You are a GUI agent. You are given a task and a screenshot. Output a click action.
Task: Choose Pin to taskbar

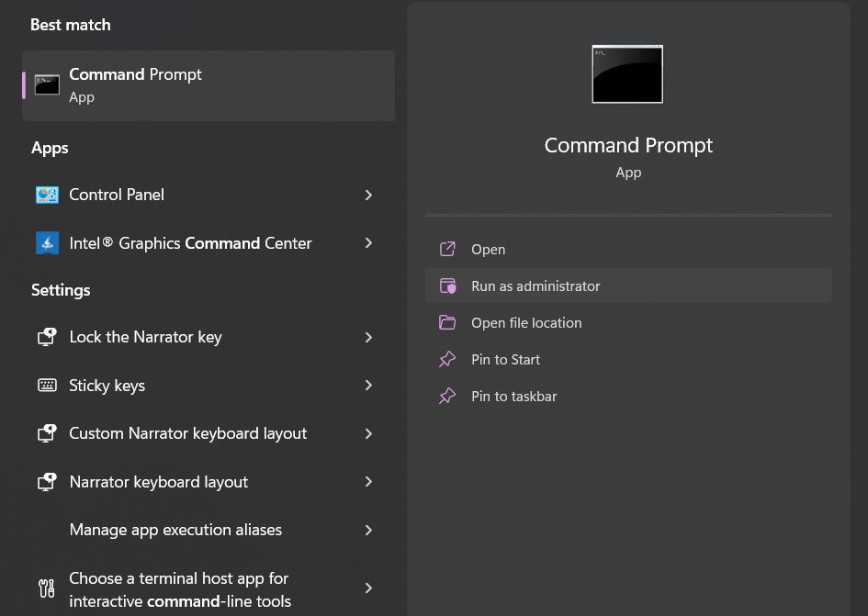click(x=628, y=397)
